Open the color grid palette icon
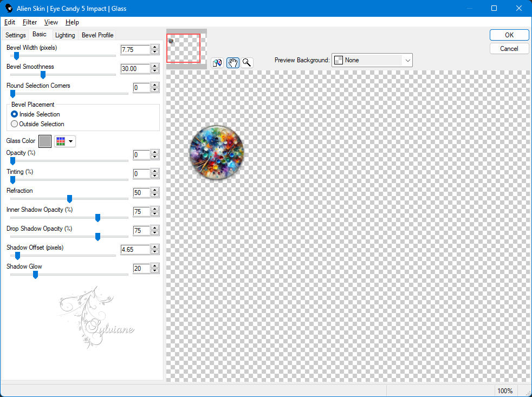532x397 pixels. (x=61, y=141)
